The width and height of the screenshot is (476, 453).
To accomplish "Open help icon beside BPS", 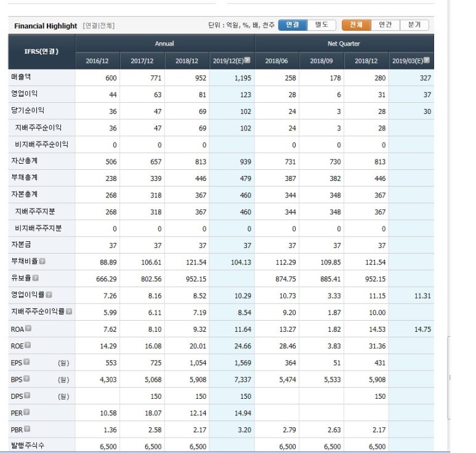I will tap(26, 379).
